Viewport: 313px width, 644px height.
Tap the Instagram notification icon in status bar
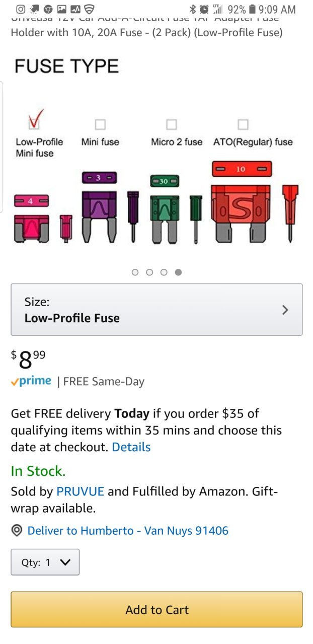click(x=21, y=9)
